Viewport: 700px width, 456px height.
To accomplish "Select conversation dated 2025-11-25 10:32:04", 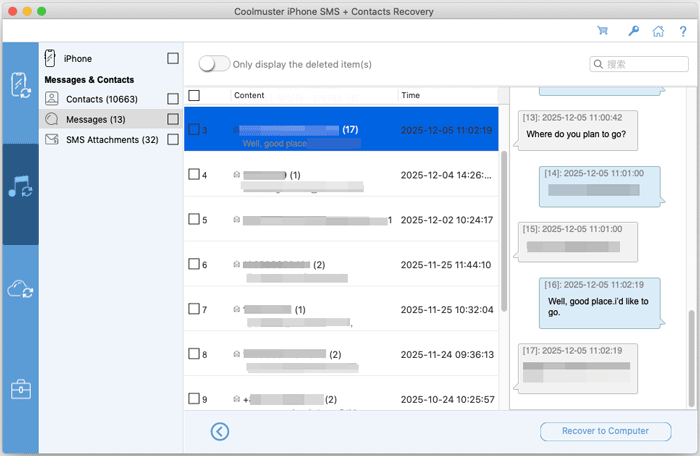I will tap(341, 309).
